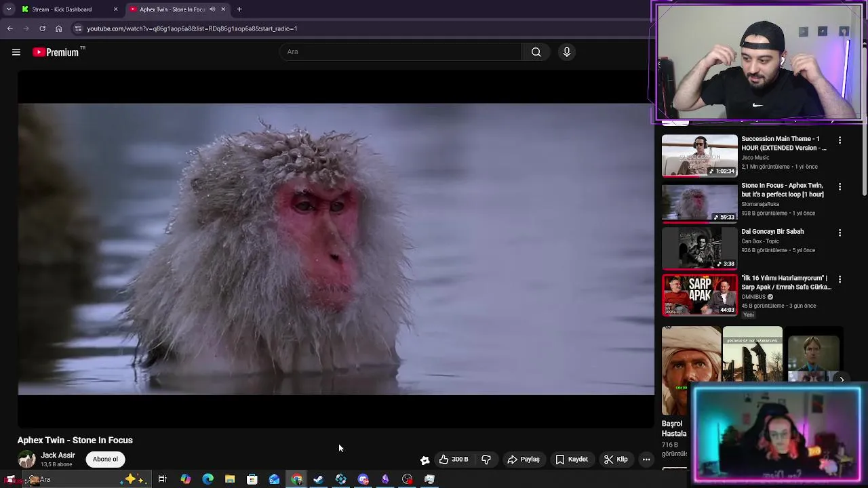The image size is (868, 488).
Task: Open Discord from the taskbar
Action: pos(363,479)
